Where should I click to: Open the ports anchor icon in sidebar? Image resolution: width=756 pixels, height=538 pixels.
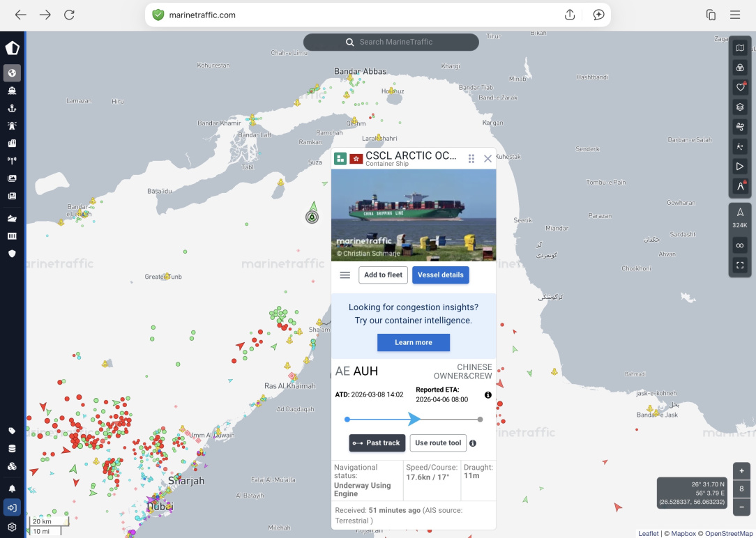tap(12, 109)
